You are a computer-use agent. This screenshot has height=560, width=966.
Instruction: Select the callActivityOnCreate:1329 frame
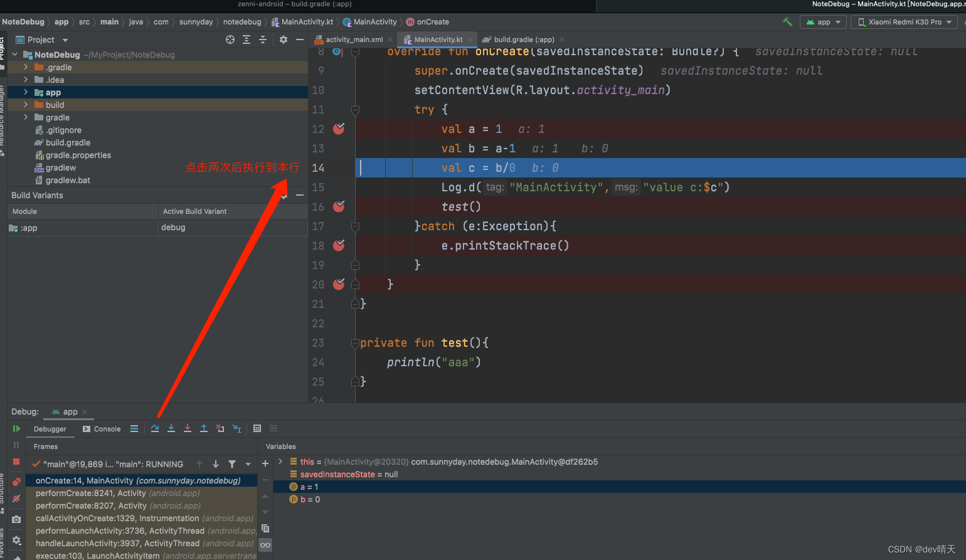point(141,518)
